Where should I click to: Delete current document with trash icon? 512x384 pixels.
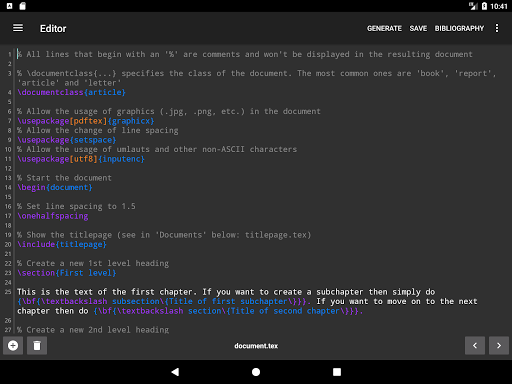[x=37, y=346]
